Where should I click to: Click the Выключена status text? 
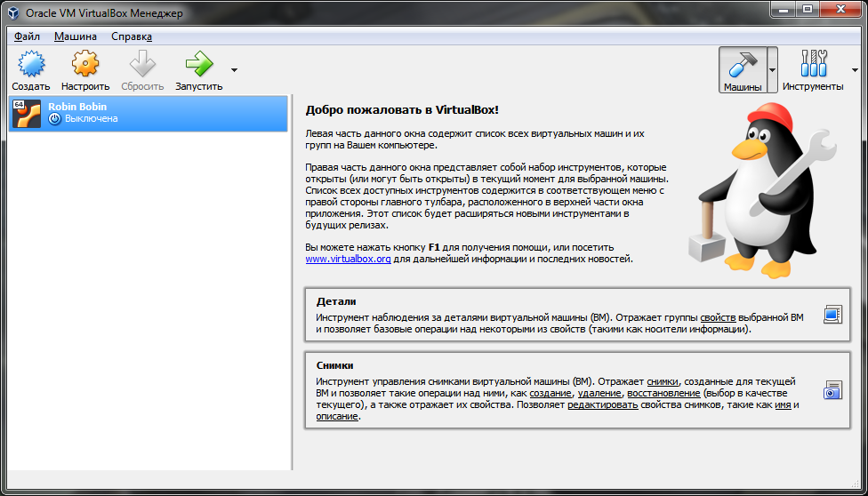tap(92, 118)
